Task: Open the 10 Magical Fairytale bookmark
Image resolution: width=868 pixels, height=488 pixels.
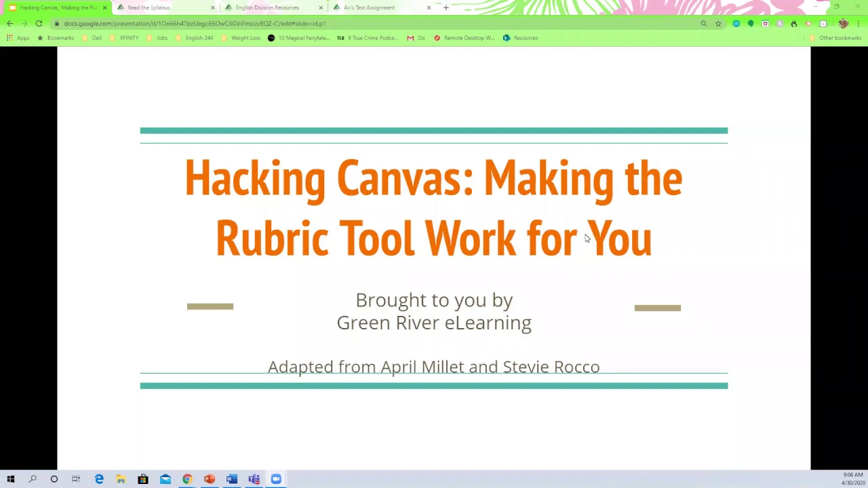Action: tap(298, 38)
